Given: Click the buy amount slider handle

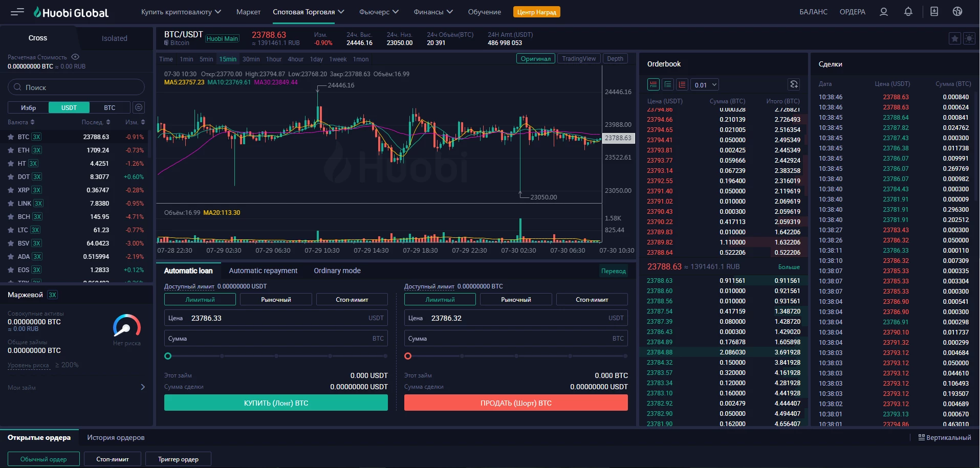Looking at the screenshot, I should coord(168,356).
